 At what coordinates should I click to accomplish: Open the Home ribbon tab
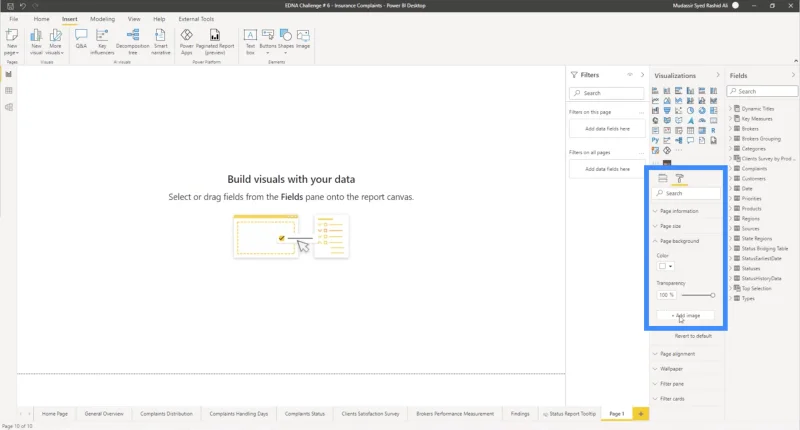point(41,19)
